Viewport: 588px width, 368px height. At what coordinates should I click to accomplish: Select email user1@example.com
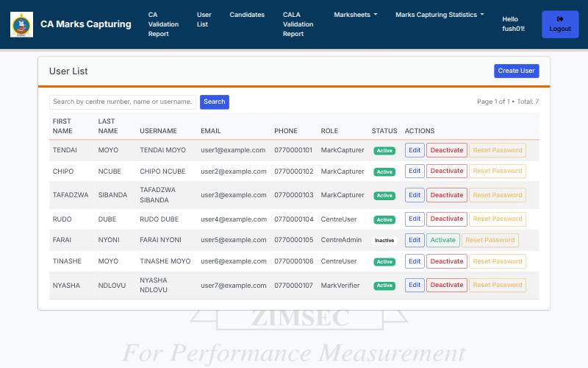[x=233, y=150]
